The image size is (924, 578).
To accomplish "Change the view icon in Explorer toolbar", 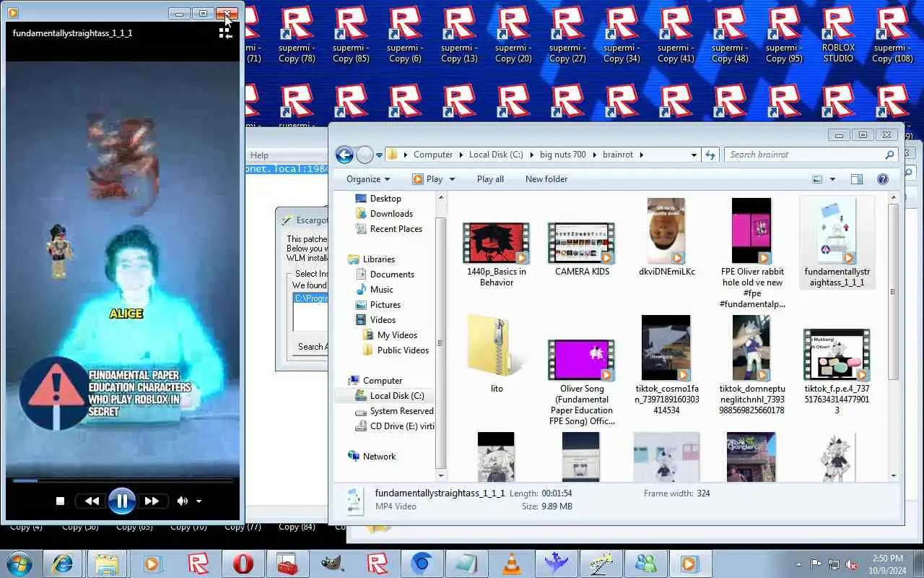I will (817, 179).
